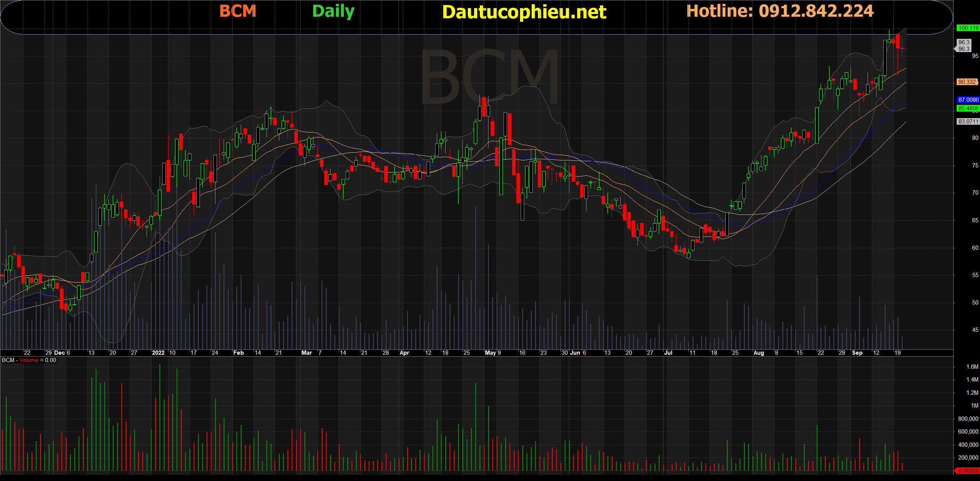
Task: Click the blue 87.0086 price tag
Action: pos(968,100)
